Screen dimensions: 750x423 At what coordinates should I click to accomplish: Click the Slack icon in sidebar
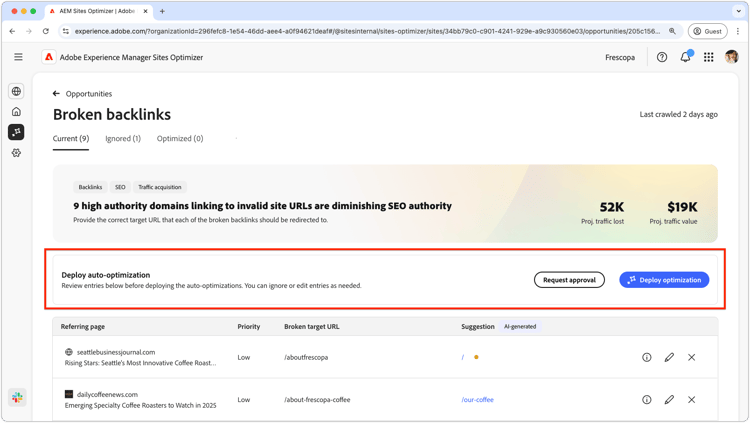coord(17,397)
